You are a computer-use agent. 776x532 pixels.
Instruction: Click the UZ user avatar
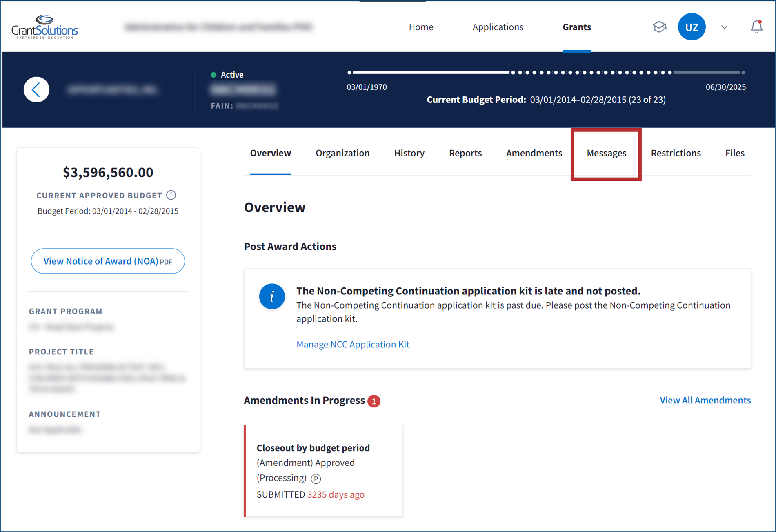[691, 27]
